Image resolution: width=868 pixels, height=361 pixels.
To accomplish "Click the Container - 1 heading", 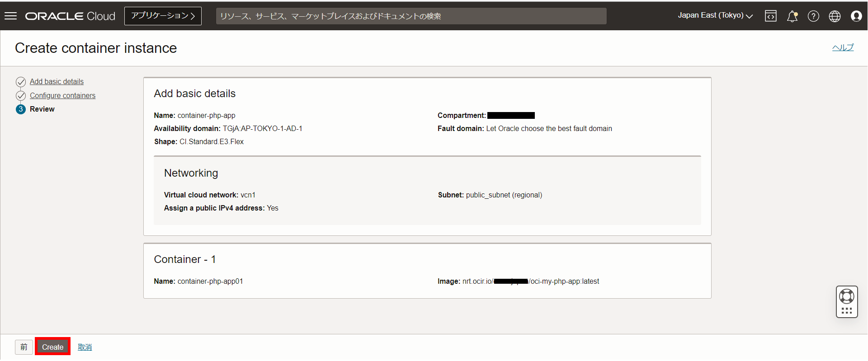I will coord(185,259).
